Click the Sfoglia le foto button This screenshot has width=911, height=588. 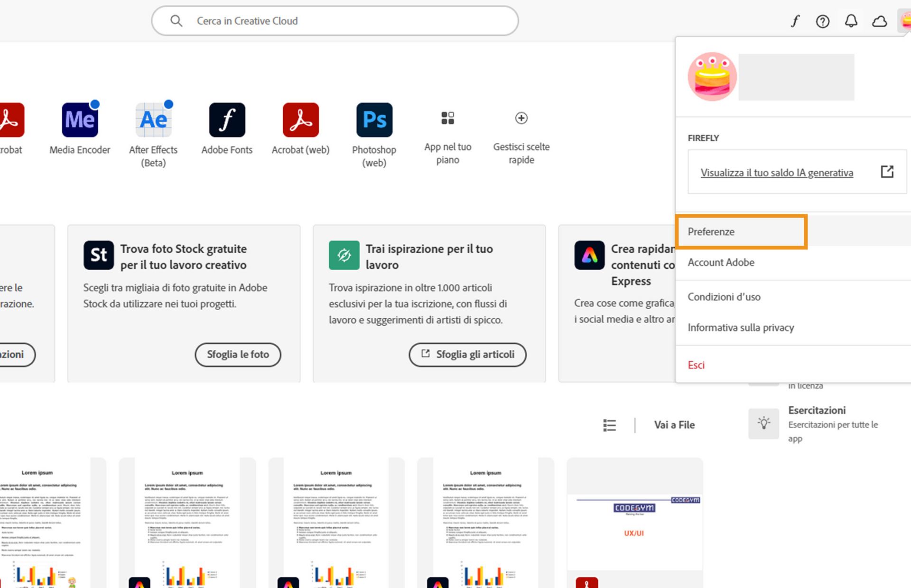tap(238, 355)
